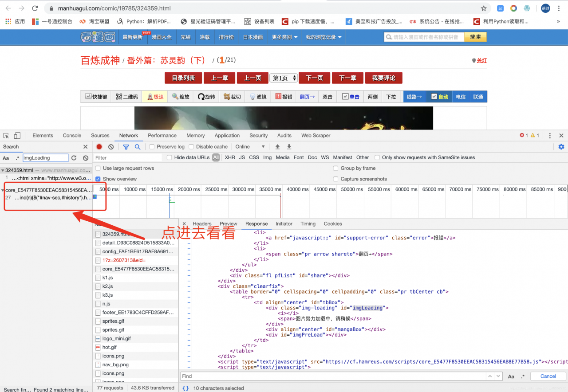Bookmark this page with the star icon
Screen dimensions: 568x392
click(x=484, y=8)
